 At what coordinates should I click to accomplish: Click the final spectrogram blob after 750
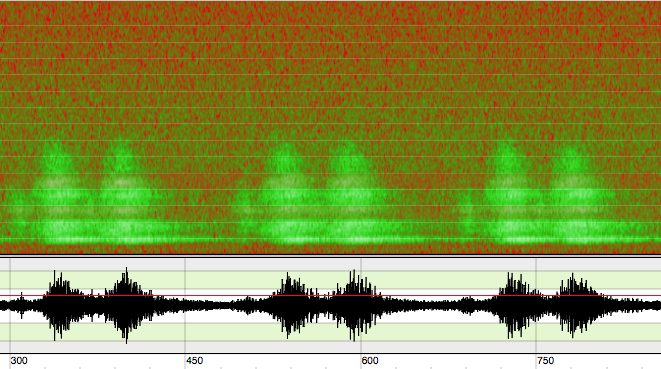[x=578, y=198]
